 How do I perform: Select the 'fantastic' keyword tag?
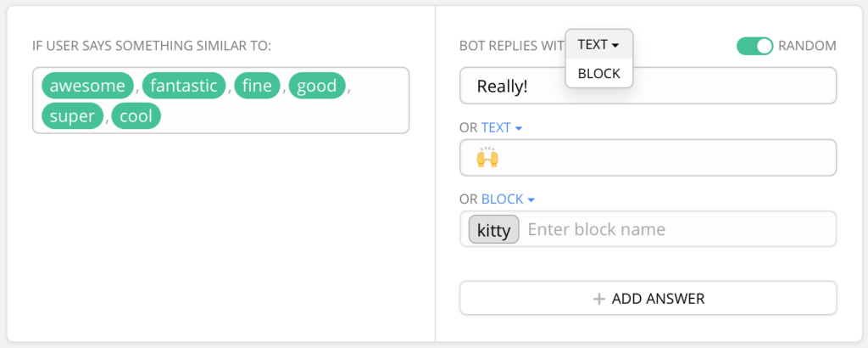click(x=184, y=86)
